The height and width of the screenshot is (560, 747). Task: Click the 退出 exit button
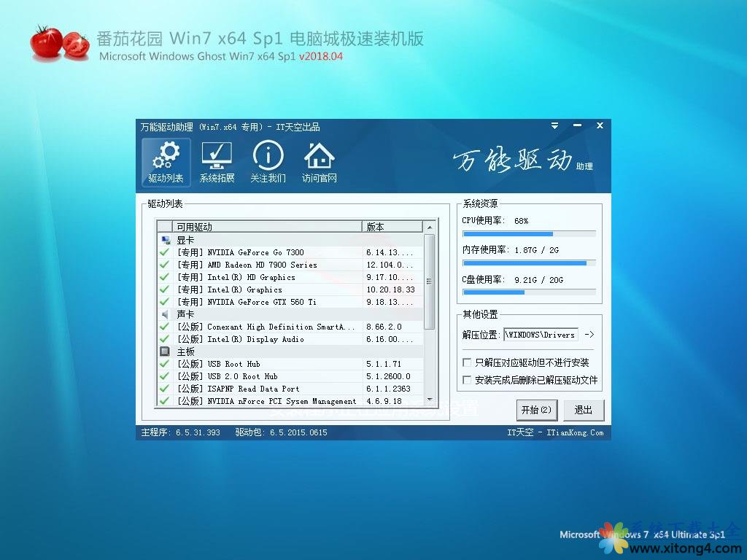point(583,410)
